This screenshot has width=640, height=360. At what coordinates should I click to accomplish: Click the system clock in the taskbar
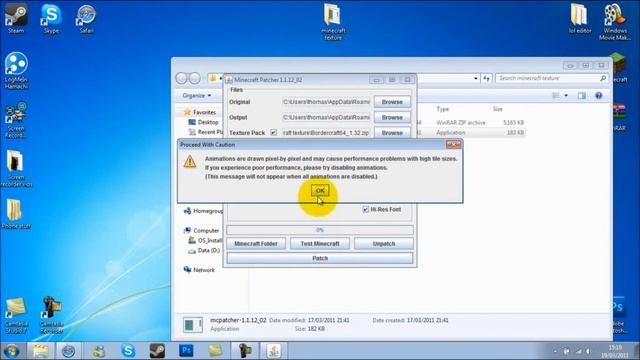(615, 351)
